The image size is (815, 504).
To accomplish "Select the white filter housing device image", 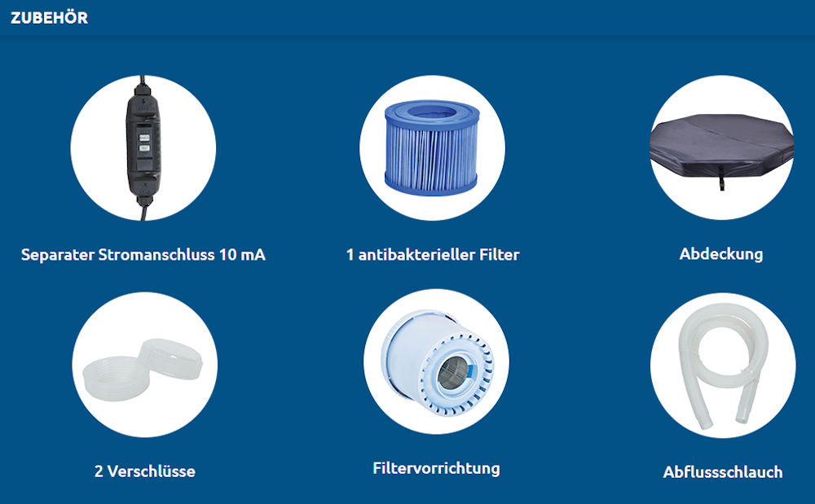I will [437, 363].
